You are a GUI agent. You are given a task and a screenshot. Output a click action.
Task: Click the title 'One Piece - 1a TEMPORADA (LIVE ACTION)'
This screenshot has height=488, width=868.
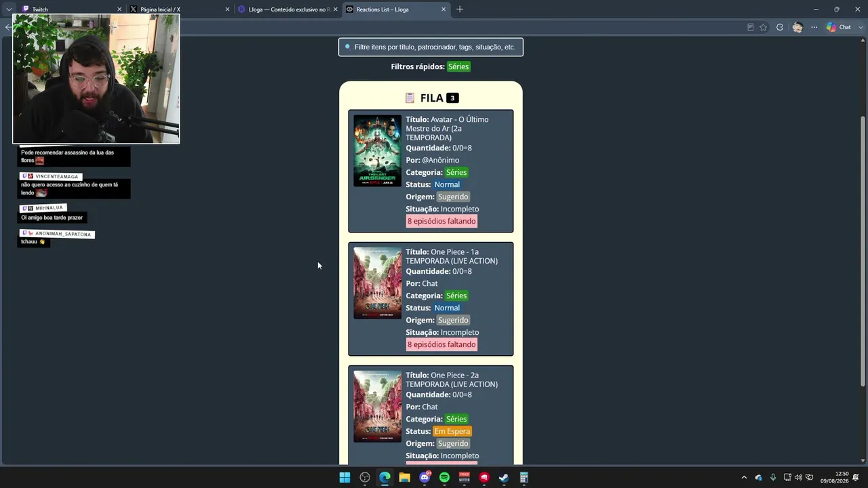[452, 256]
